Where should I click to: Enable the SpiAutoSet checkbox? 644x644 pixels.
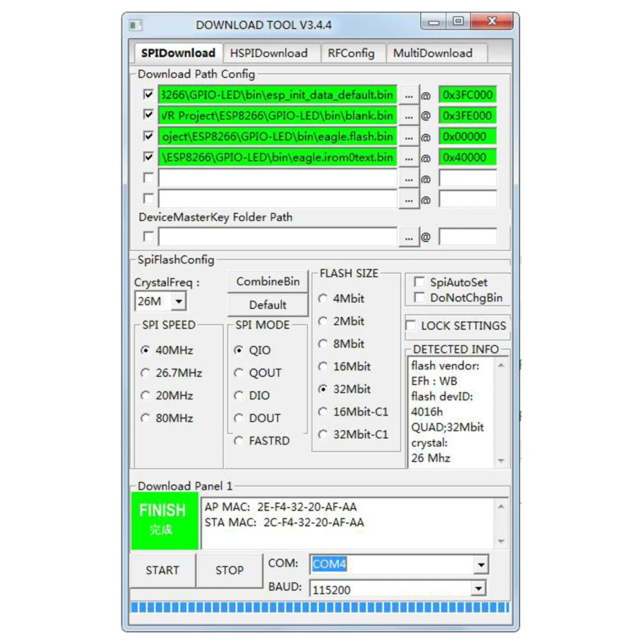(419, 282)
